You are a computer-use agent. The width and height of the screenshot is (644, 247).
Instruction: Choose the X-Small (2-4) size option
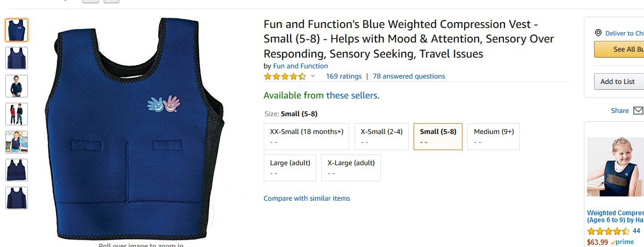[381, 137]
